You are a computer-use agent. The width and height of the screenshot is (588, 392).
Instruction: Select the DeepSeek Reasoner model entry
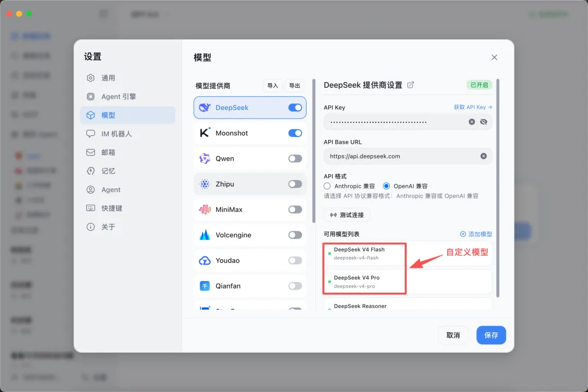click(408, 304)
